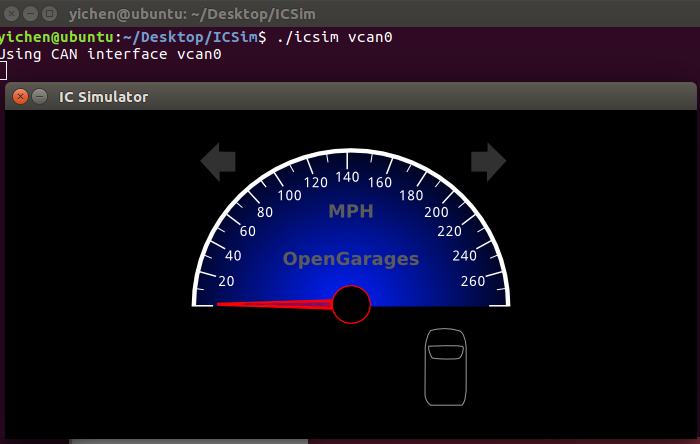Click the 20 mark on speedometer

point(226,281)
